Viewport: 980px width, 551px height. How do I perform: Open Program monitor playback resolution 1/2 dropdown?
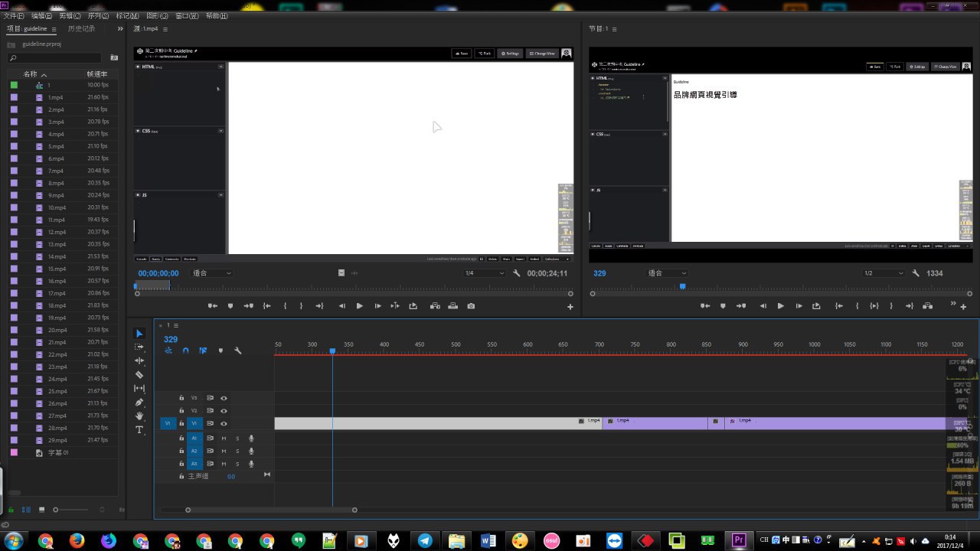point(882,273)
